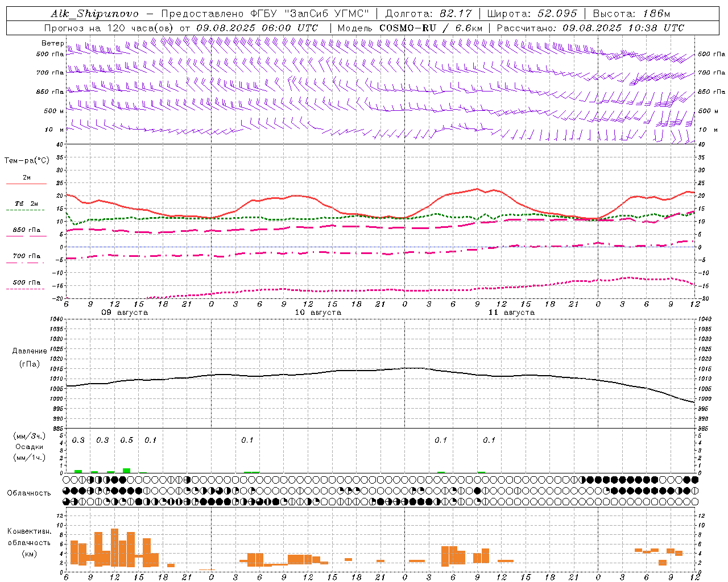Image resolution: width=728 pixels, height=582 pixels.
Task: Click the date label 09 августа
Action: (125, 313)
